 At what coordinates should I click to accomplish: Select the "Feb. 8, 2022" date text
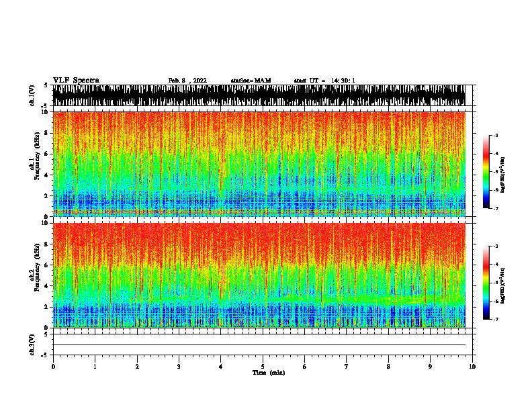coord(187,81)
